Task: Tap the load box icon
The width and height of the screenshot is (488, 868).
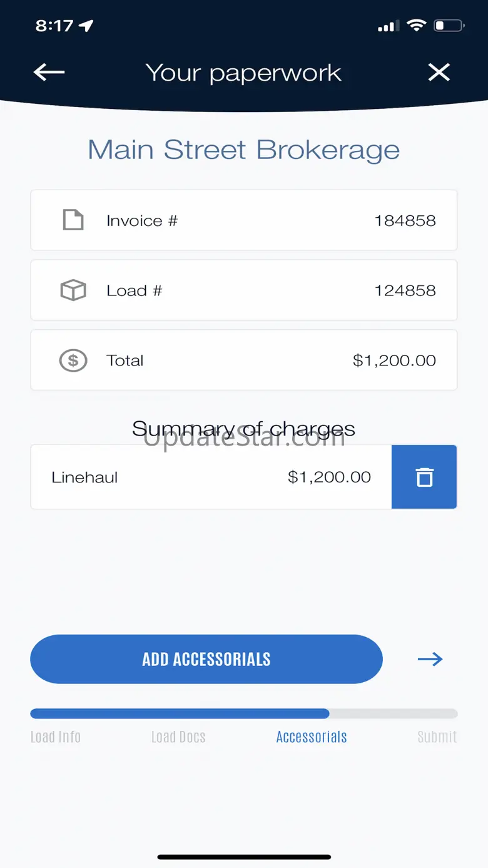Action: click(x=73, y=290)
